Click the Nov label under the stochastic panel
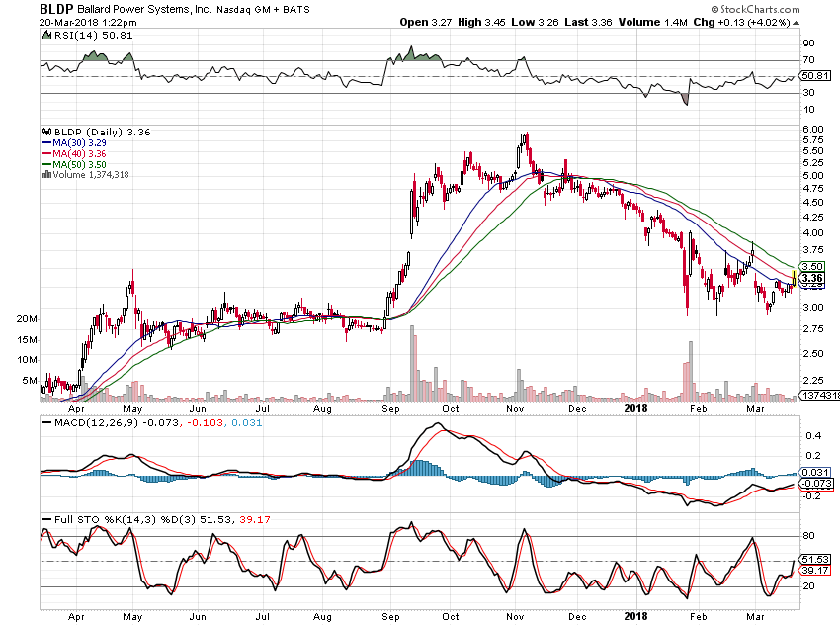 point(515,617)
